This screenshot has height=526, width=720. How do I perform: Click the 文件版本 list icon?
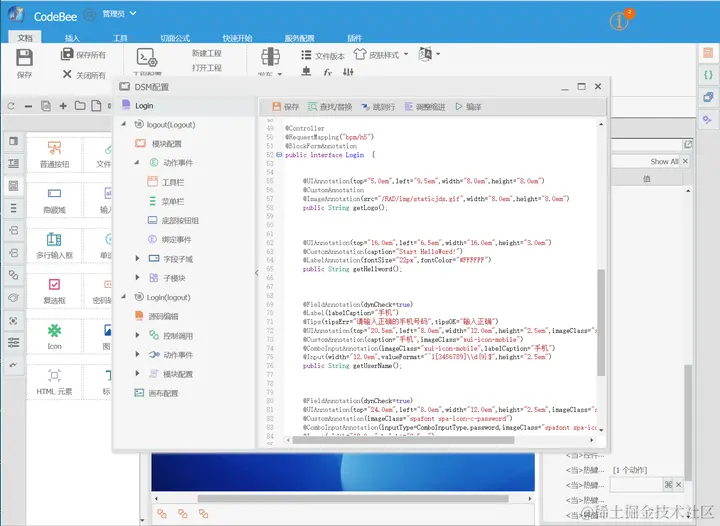[x=306, y=55]
